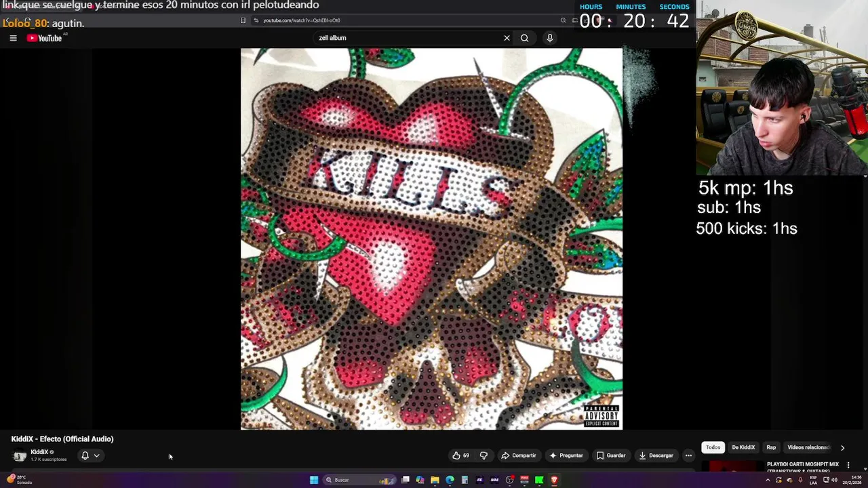Open File Explorer from the taskbar

[x=435, y=480]
